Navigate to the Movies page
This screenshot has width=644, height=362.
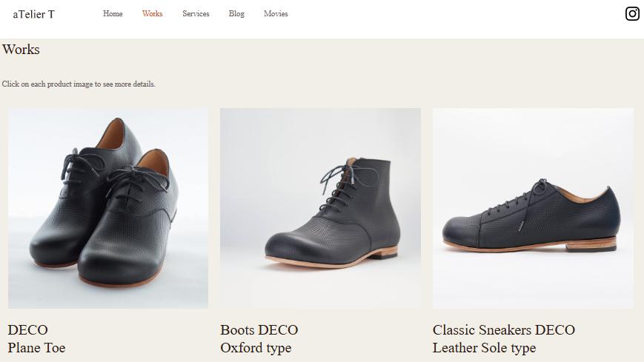point(276,13)
